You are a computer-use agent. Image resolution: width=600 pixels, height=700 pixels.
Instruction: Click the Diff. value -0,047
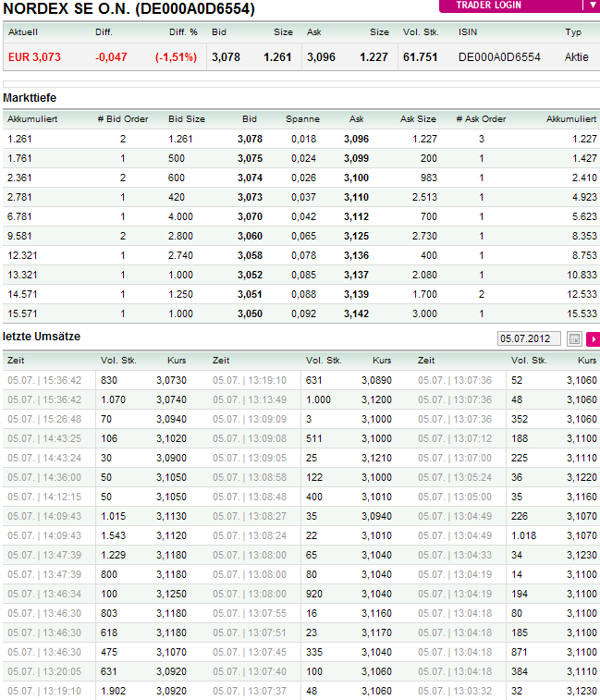point(111,57)
